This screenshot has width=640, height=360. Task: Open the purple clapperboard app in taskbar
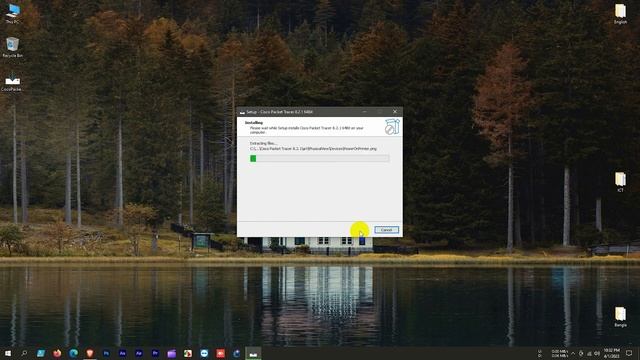(171, 353)
